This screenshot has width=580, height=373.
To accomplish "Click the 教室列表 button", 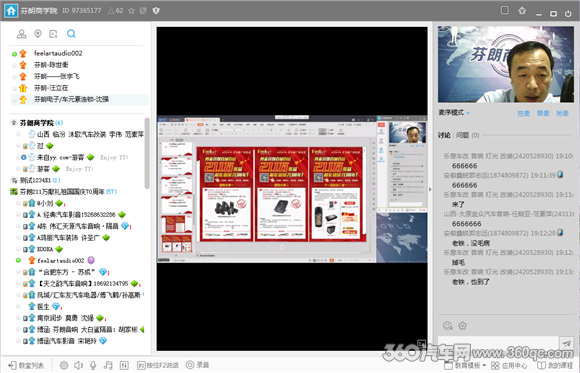I will coord(26,365).
